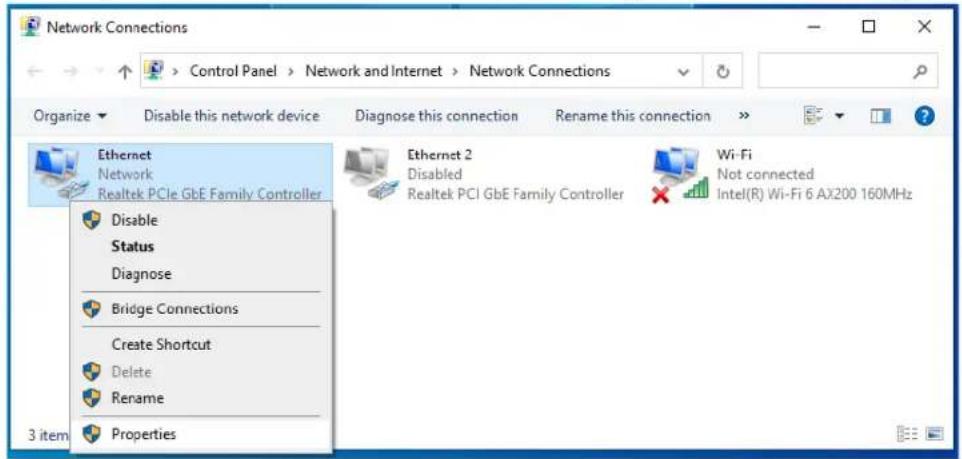Click the 'Realtek PCI GbE Family Controller' text
The image size is (962, 459).
(x=515, y=195)
